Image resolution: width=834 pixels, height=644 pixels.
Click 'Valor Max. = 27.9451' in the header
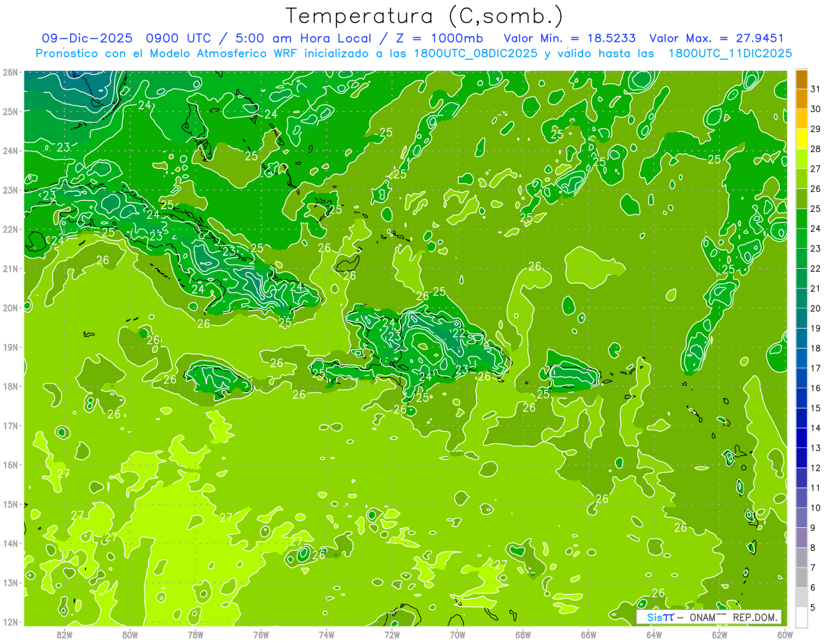point(716,39)
